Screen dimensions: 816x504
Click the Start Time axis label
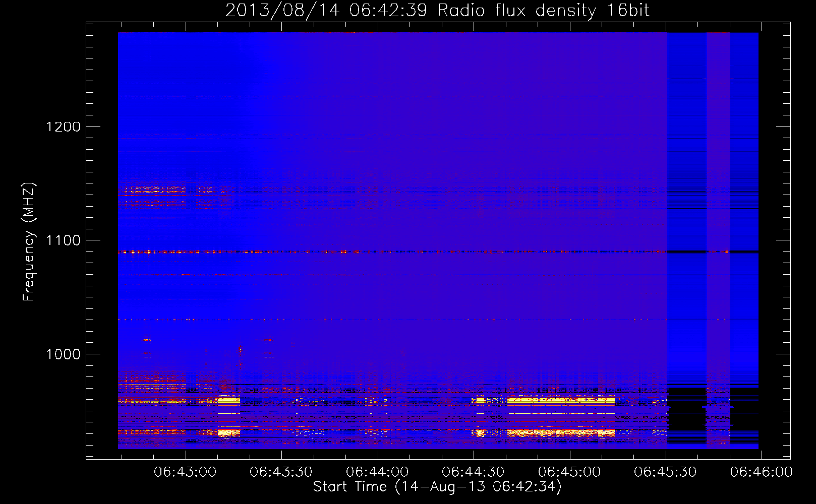coord(437,487)
